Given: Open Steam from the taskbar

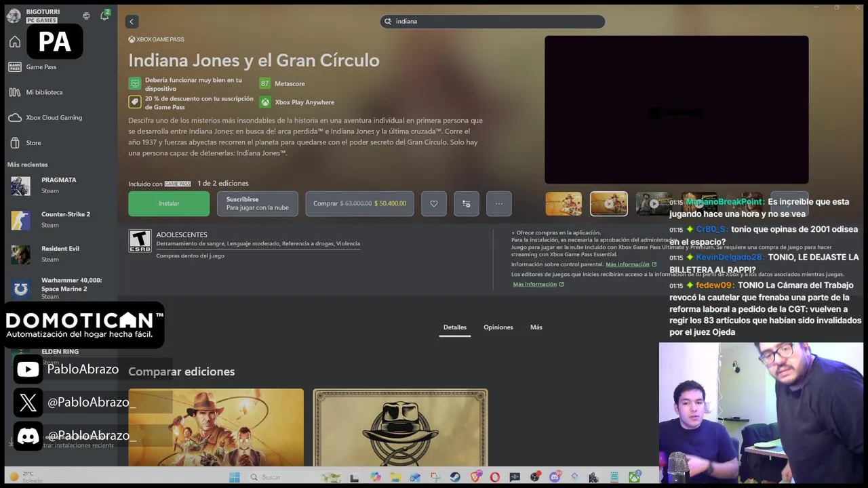Looking at the screenshot, I should coord(455,477).
